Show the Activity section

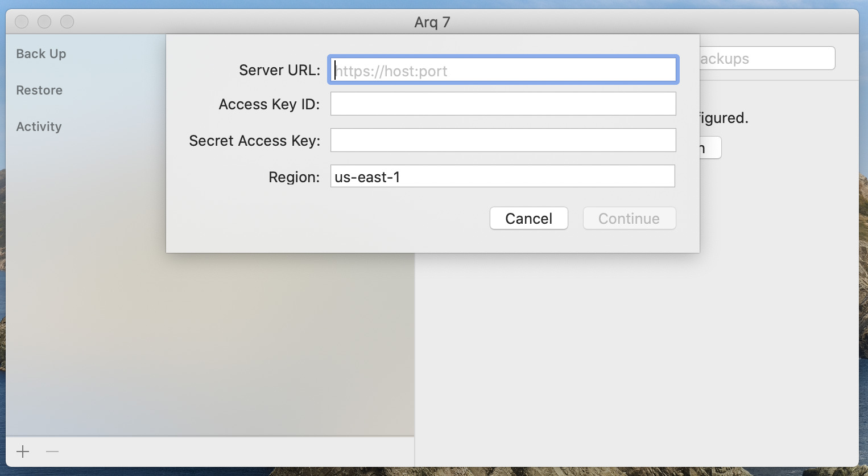coord(39,126)
